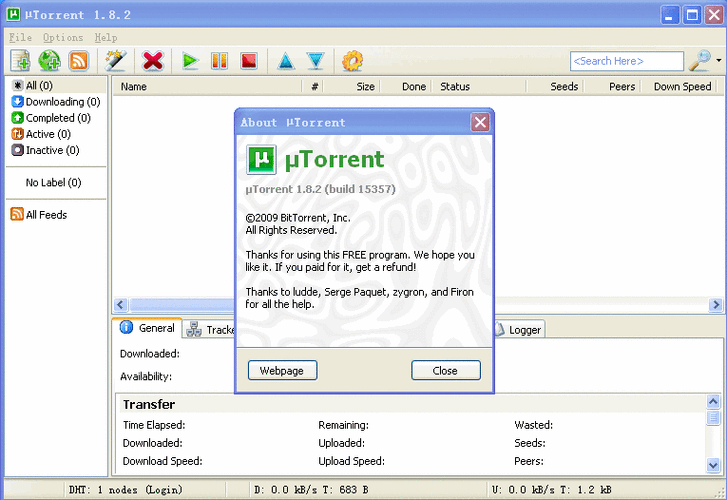The width and height of the screenshot is (727, 500).
Task: Click Close button in About dialog
Action: pos(446,371)
